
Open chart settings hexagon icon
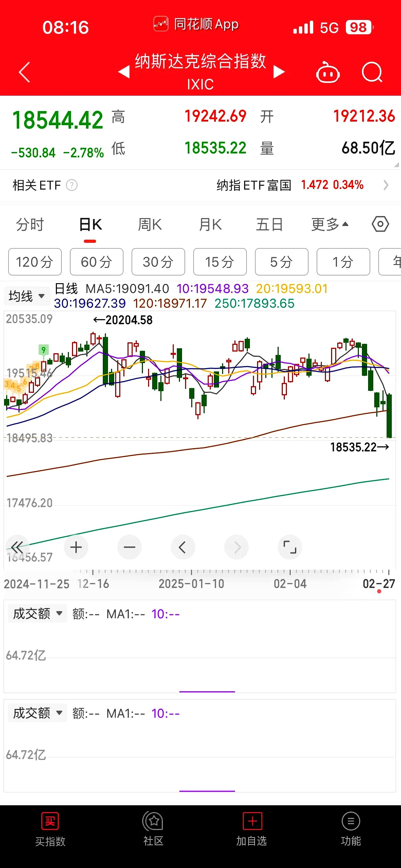(x=380, y=225)
